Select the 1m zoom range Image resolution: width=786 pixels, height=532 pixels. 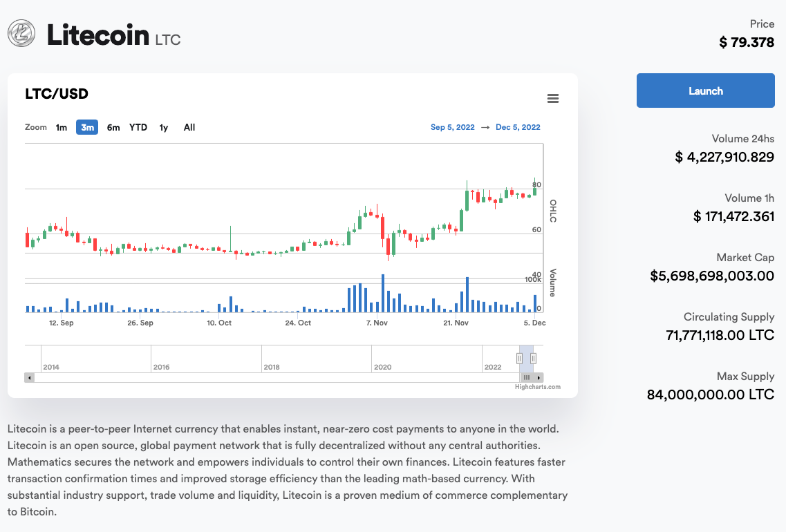click(61, 127)
